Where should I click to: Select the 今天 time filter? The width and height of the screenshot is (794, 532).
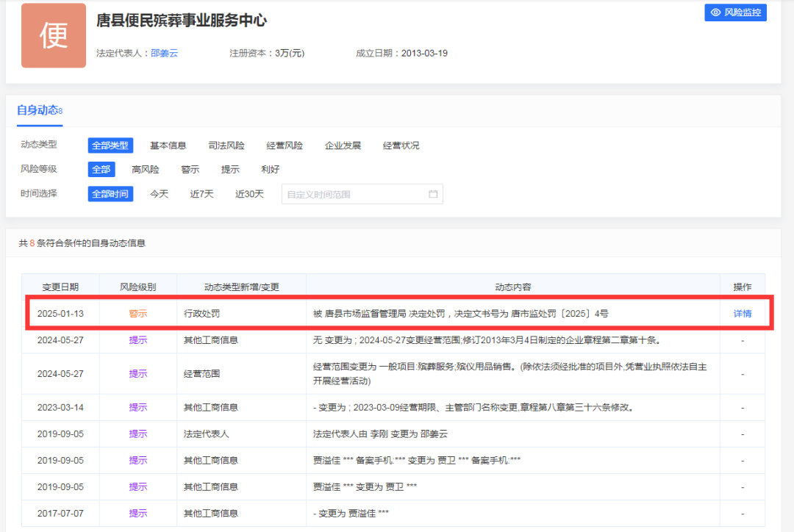160,194
